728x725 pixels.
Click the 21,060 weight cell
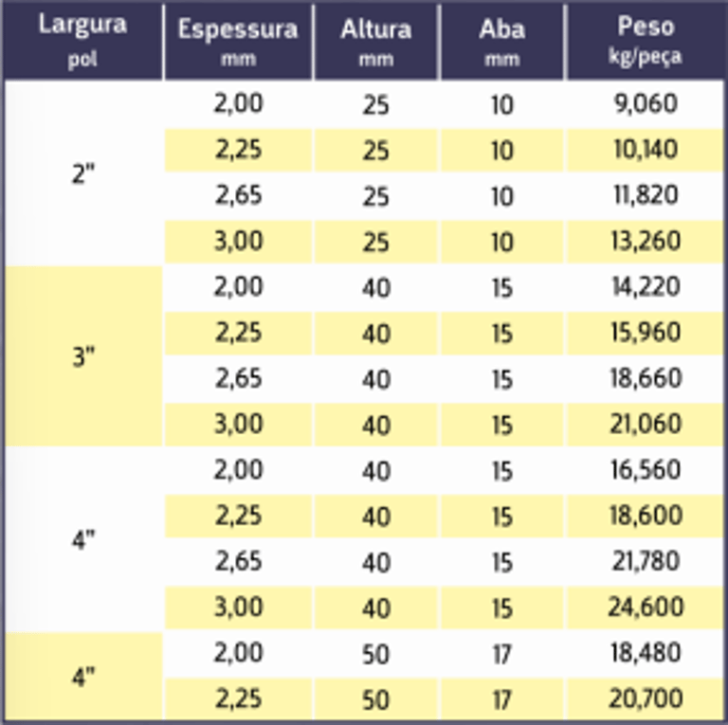click(x=645, y=425)
